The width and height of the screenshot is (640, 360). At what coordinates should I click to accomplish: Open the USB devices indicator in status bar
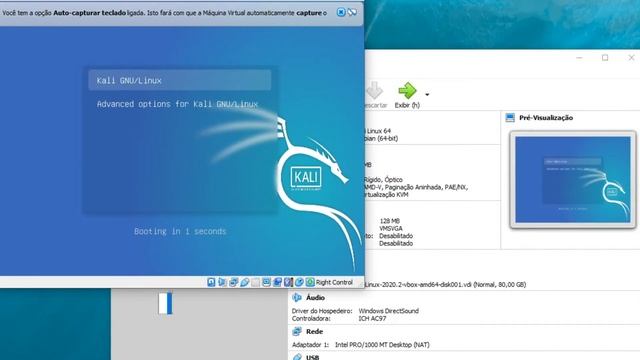[244, 282]
